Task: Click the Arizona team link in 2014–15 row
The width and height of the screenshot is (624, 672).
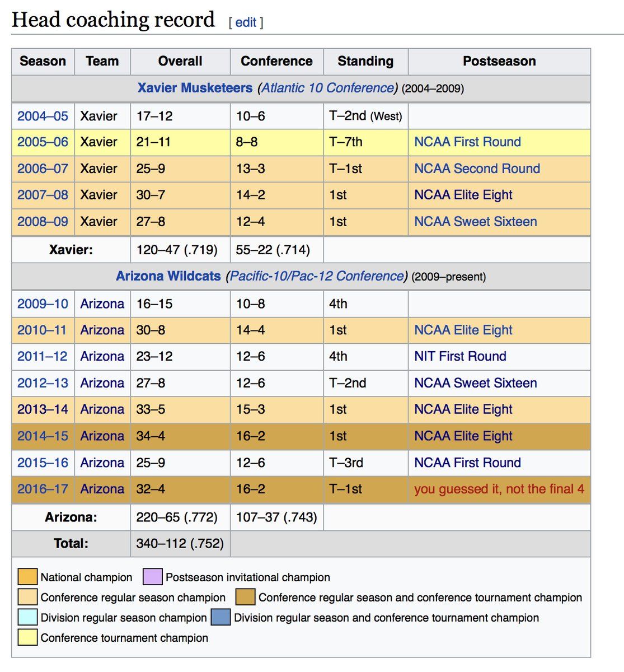Action: (x=102, y=436)
